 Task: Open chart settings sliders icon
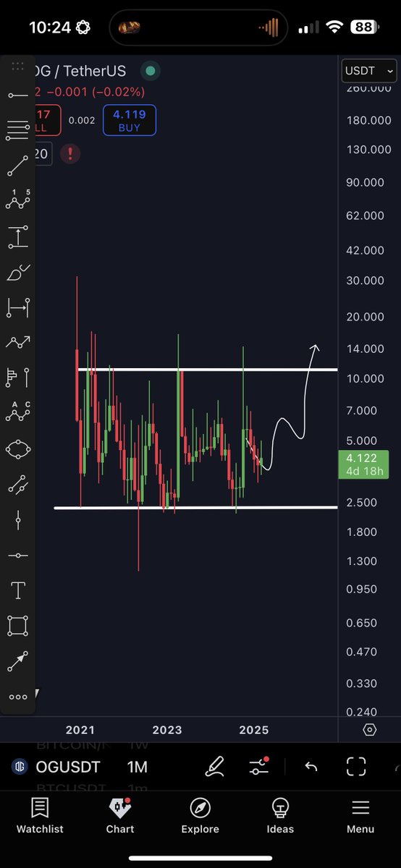tap(259, 767)
